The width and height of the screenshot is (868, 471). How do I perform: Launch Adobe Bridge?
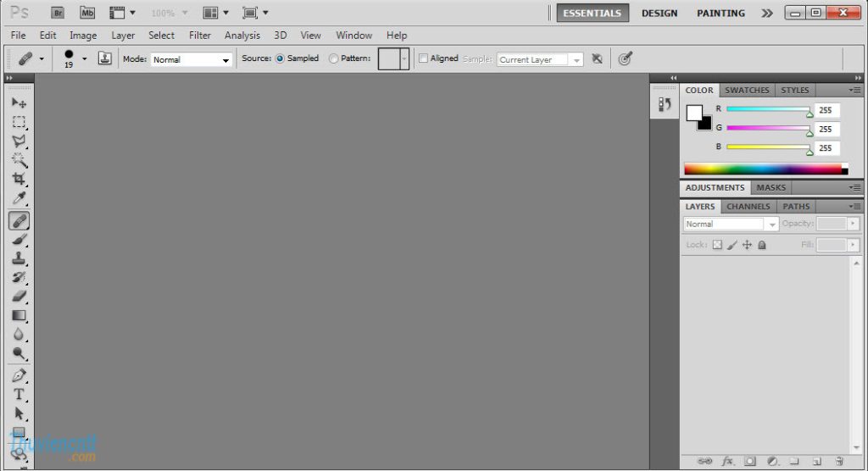tap(58, 13)
